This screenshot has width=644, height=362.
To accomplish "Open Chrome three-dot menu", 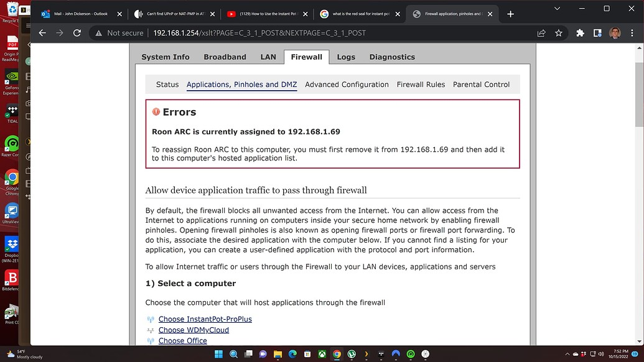I will click(x=632, y=33).
